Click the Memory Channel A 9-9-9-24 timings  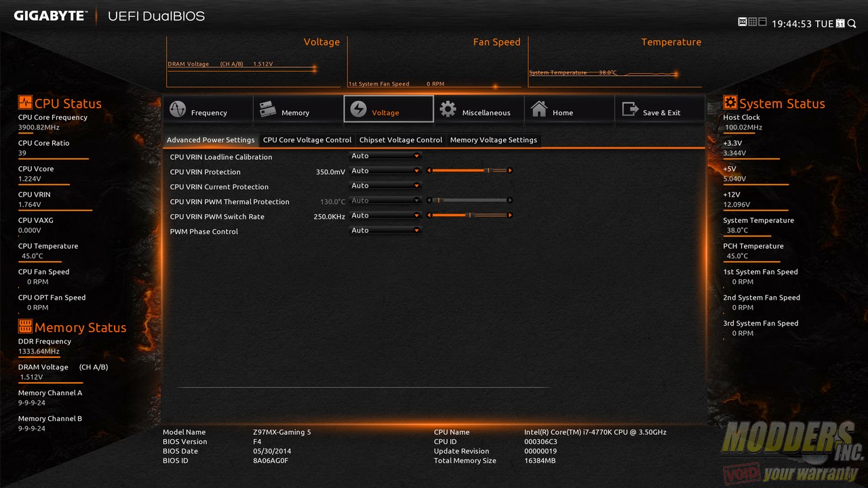tap(32, 403)
